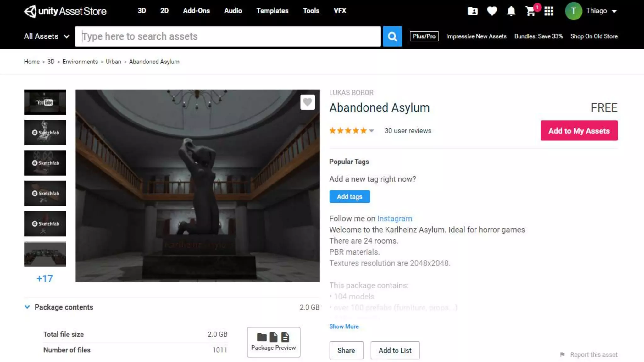Open notifications bell icon

tap(511, 11)
